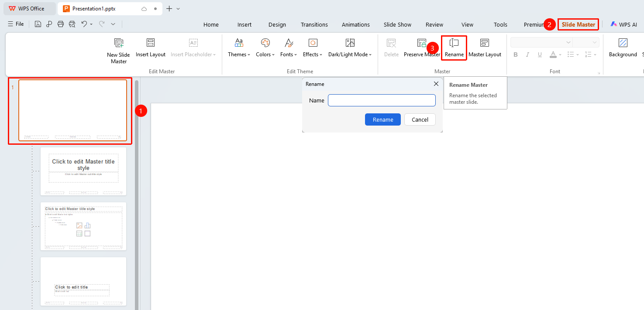The image size is (644, 310).
Task: Click the Print icon in the quick toolbar
Action: click(61, 24)
